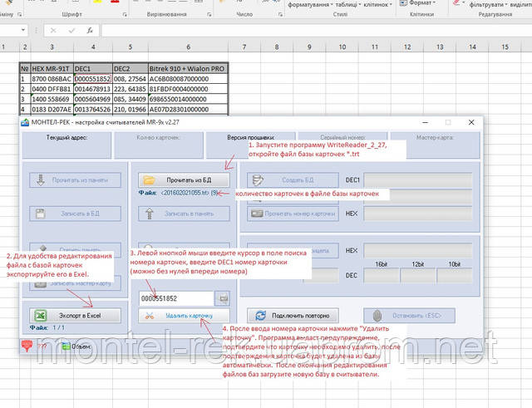Click the cancel X icon in Excel formula bar

[53, 31]
